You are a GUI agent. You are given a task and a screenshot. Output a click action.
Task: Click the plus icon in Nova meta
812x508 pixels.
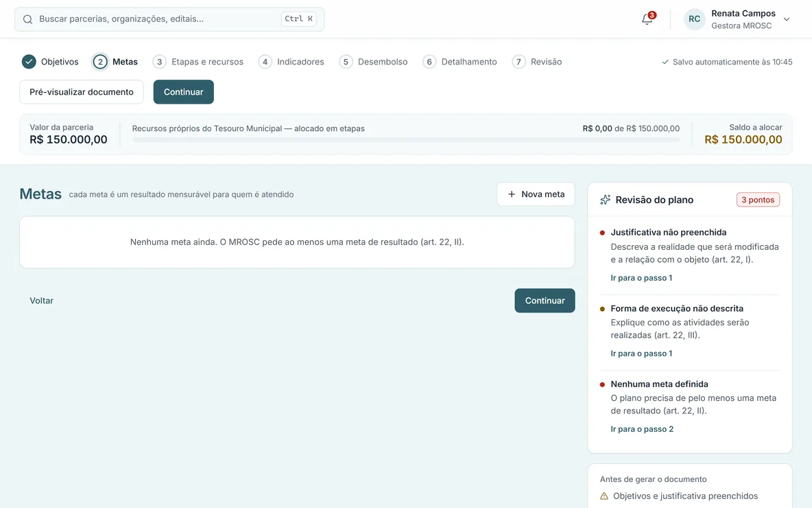pyautogui.click(x=512, y=194)
